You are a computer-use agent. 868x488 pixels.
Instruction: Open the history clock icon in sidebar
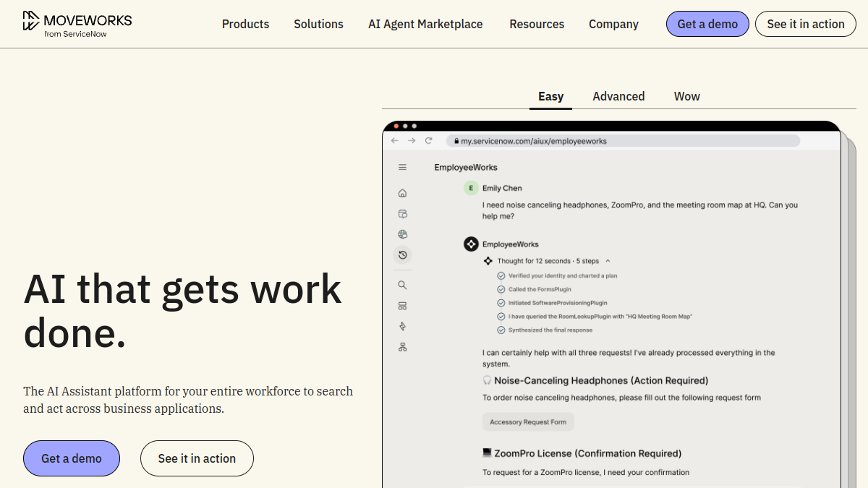click(x=403, y=254)
